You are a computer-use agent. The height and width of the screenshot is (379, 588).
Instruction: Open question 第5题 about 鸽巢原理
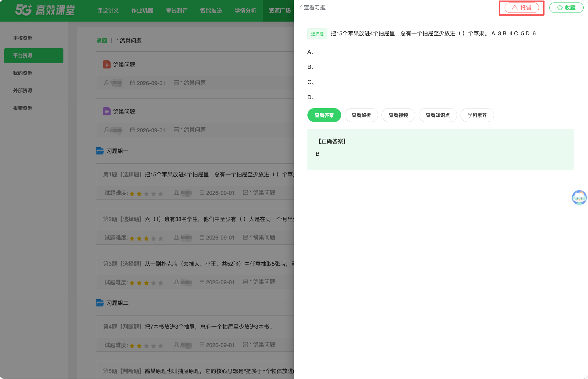coord(198,371)
